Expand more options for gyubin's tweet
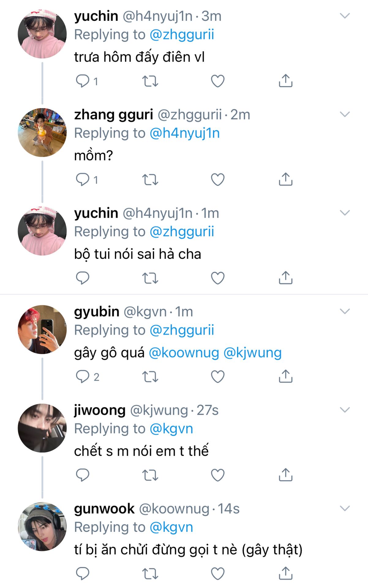 345,311
